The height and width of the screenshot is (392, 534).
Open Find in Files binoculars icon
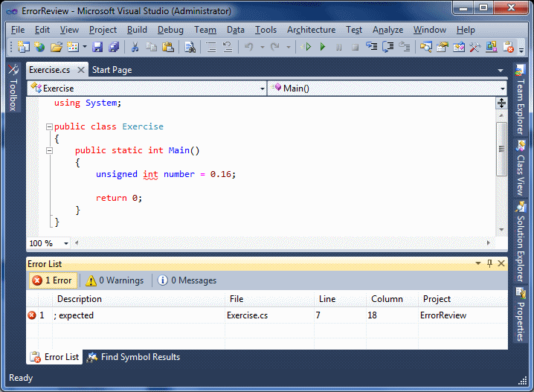coord(190,47)
